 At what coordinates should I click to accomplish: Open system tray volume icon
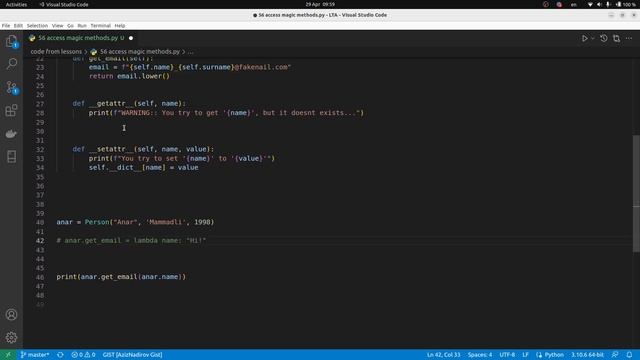pyautogui.click(x=599, y=4)
